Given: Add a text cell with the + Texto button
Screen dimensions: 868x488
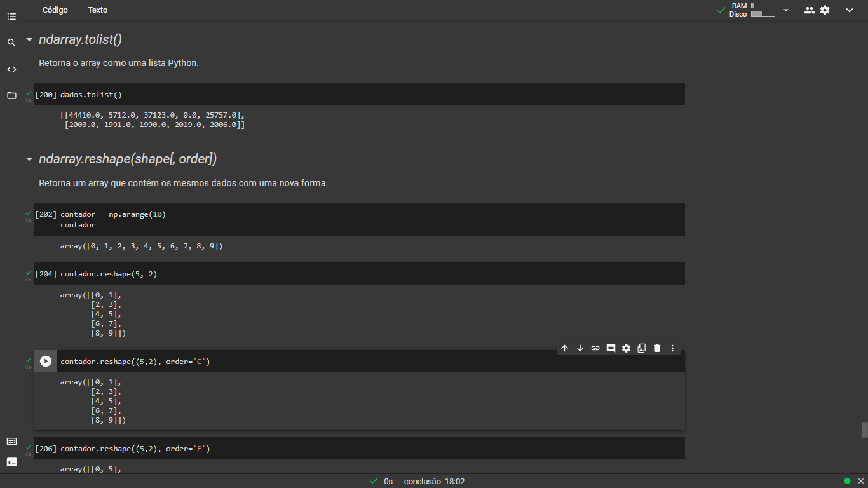Looking at the screenshot, I should [93, 10].
